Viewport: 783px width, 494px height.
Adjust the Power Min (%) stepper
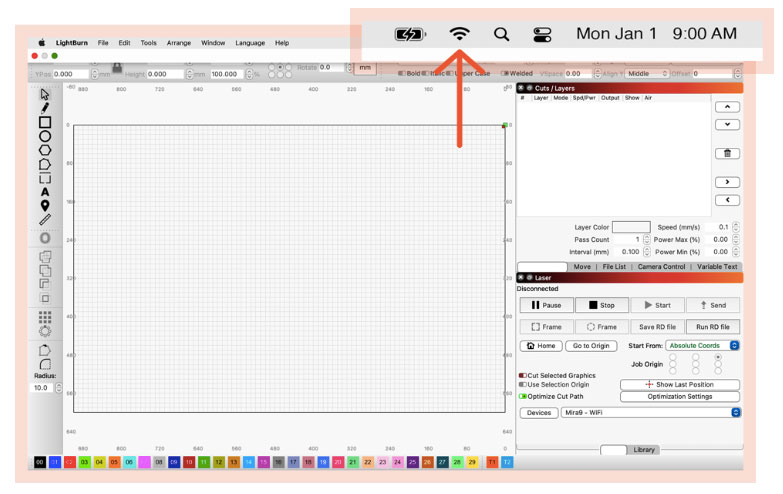tap(736, 252)
